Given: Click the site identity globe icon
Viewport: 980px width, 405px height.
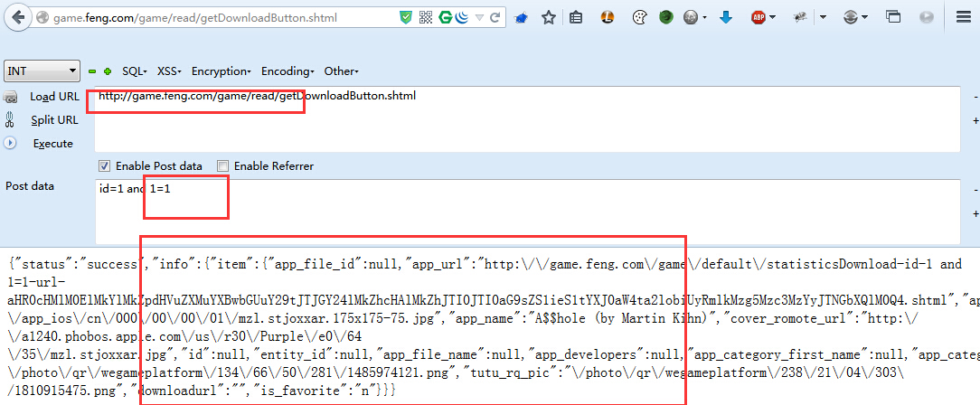Looking at the screenshot, I should (42, 18).
